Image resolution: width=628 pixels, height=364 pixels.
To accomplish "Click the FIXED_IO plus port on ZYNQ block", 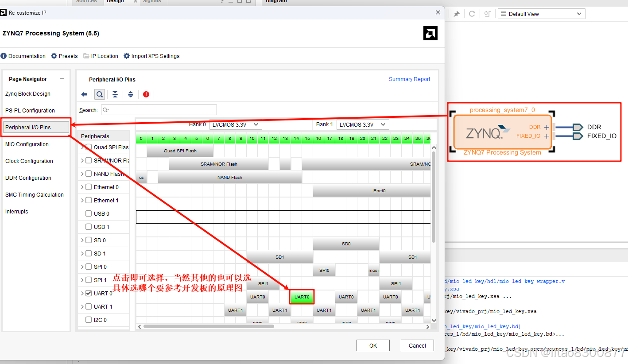I will pos(547,136).
